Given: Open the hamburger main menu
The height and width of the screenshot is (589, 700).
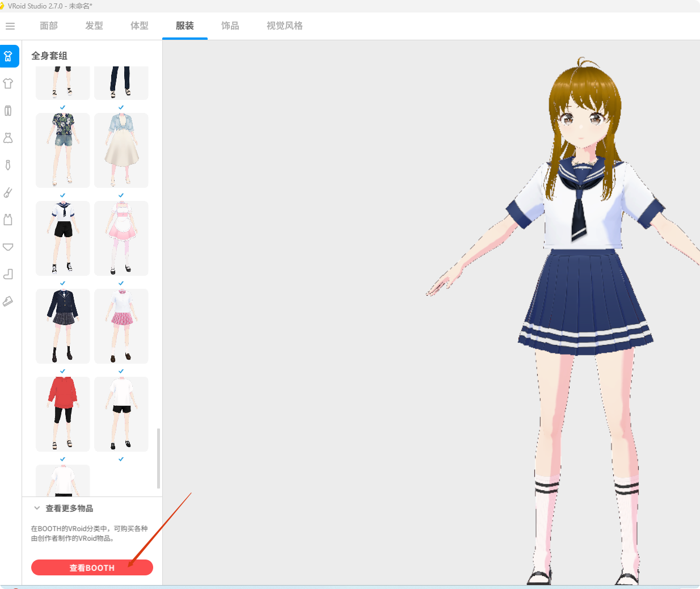Looking at the screenshot, I should click(x=10, y=26).
